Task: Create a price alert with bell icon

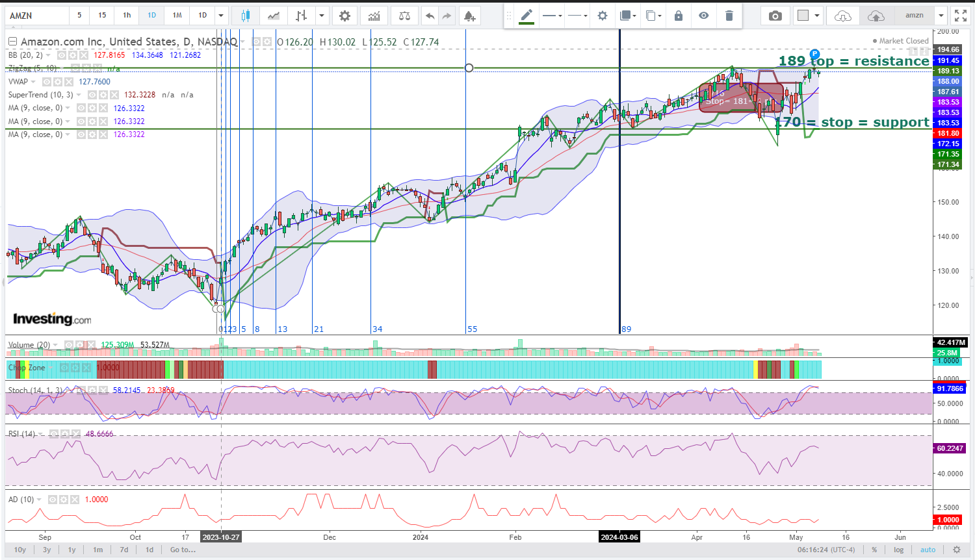Action: click(469, 16)
